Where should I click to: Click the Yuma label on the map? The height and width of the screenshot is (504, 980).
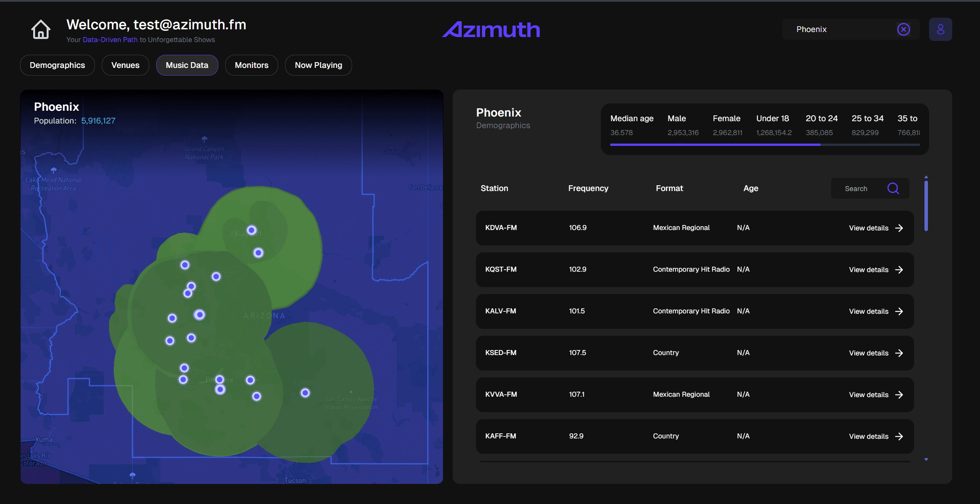coord(44,440)
